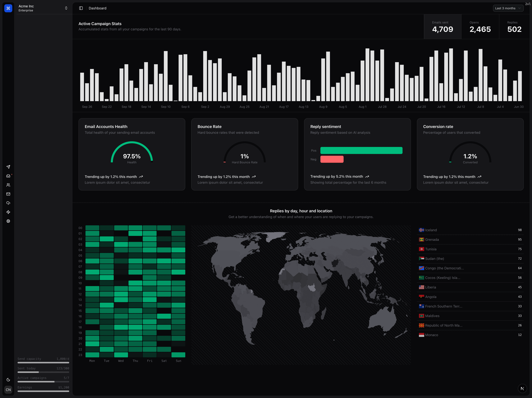Select the Opens stat tab
Screen dimensions: 532x398
(480, 27)
